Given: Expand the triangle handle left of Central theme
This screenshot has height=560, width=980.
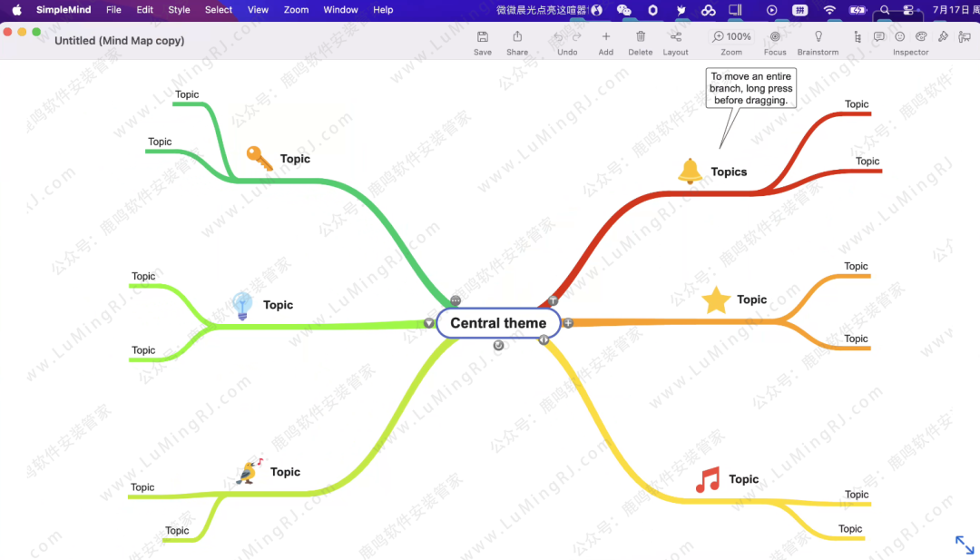Looking at the screenshot, I should [429, 323].
